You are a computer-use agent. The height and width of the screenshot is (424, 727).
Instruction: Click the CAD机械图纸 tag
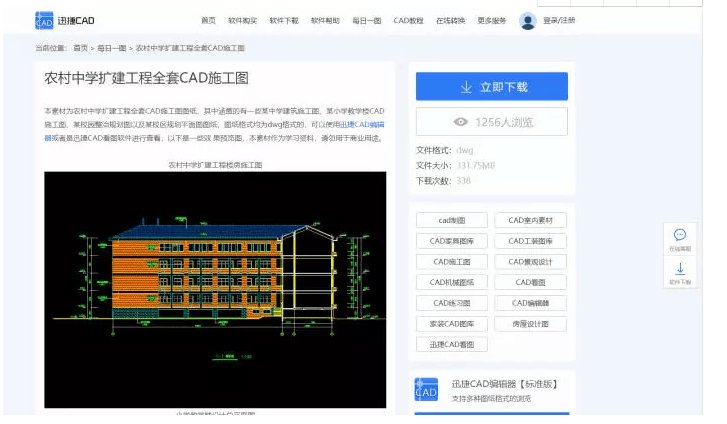tap(452, 282)
